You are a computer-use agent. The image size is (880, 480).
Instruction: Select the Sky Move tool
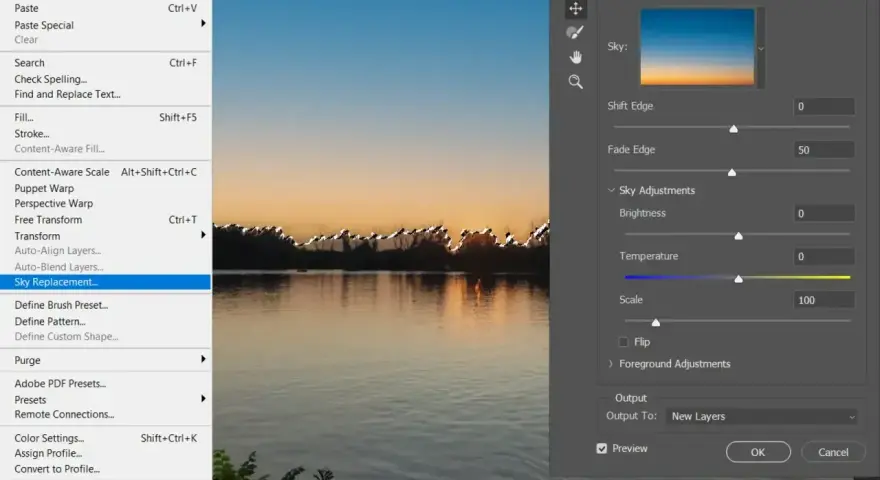click(575, 8)
